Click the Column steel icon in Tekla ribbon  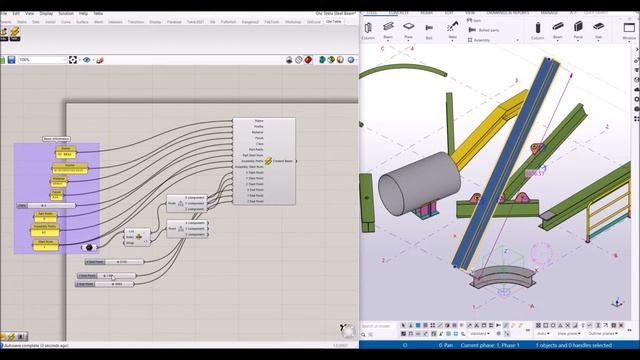(x=368, y=28)
